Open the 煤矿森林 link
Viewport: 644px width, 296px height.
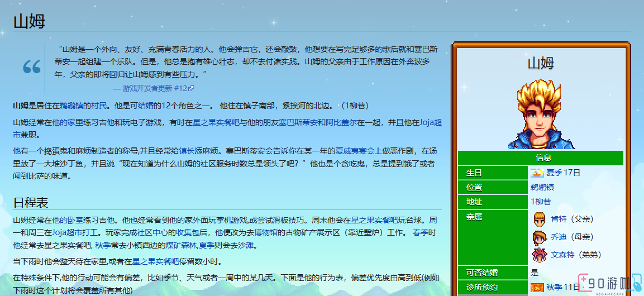tap(181, 246)
